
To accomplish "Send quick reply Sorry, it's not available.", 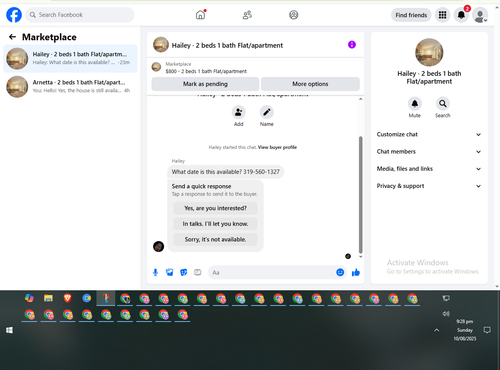I will pyautogui.click(x=215, y=240).
